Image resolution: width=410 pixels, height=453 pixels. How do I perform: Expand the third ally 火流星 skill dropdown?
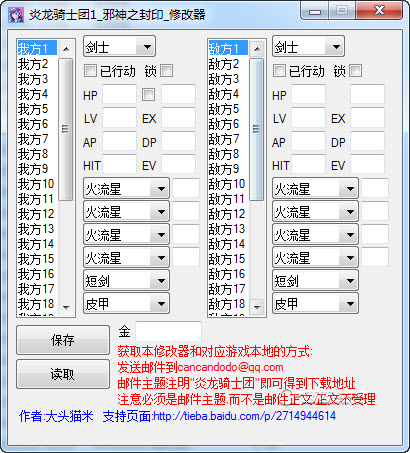click(126, 235)
